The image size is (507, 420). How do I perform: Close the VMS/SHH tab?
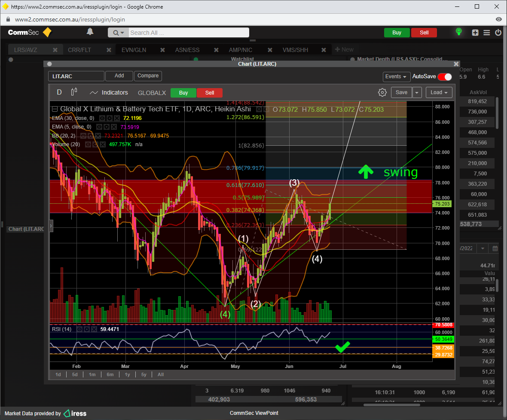pyautogui.click(x=324, y=50)
